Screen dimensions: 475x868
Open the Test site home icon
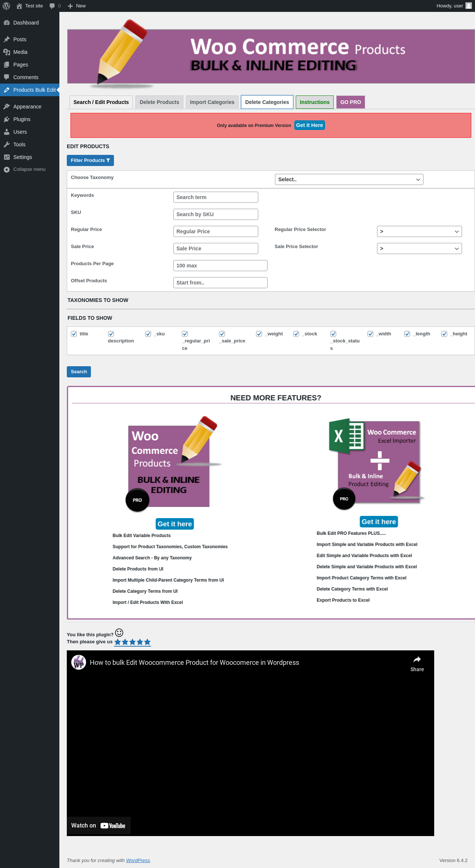(x=19, y=6)
